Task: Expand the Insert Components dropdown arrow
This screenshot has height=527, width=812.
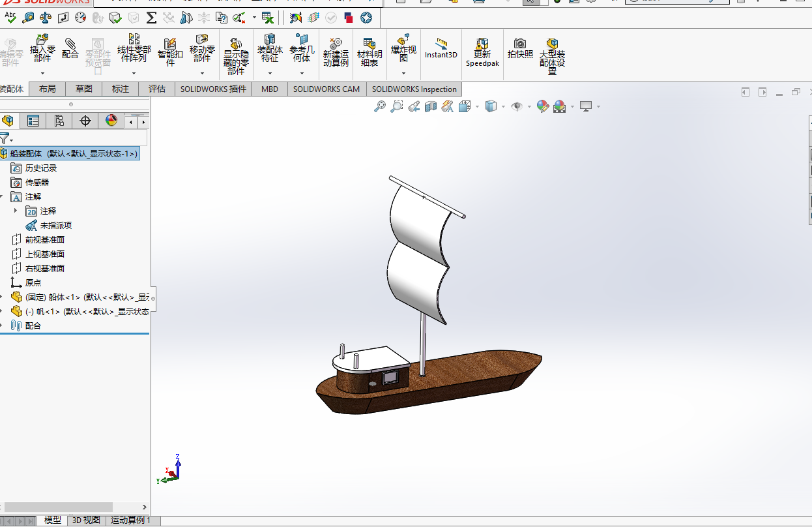Action: 42,72
